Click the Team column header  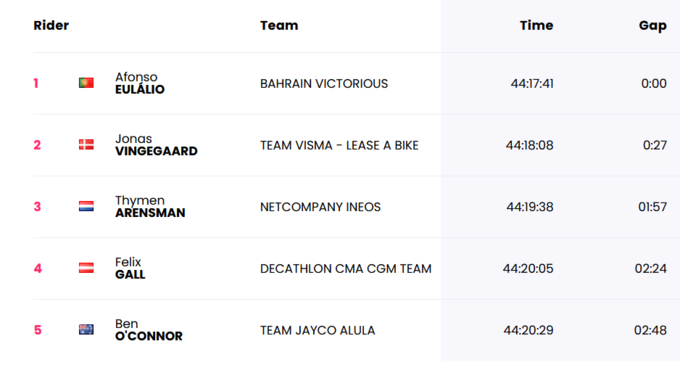click(279, 25)
